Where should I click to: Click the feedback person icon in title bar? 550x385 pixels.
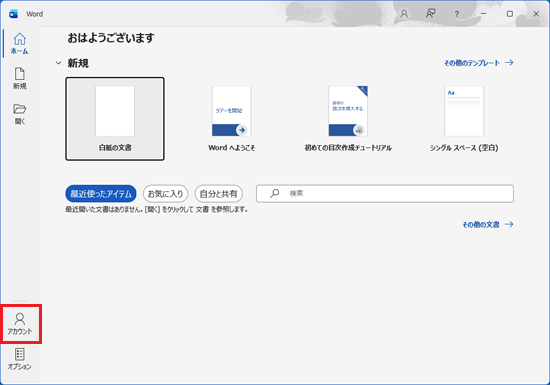[430, 14]
